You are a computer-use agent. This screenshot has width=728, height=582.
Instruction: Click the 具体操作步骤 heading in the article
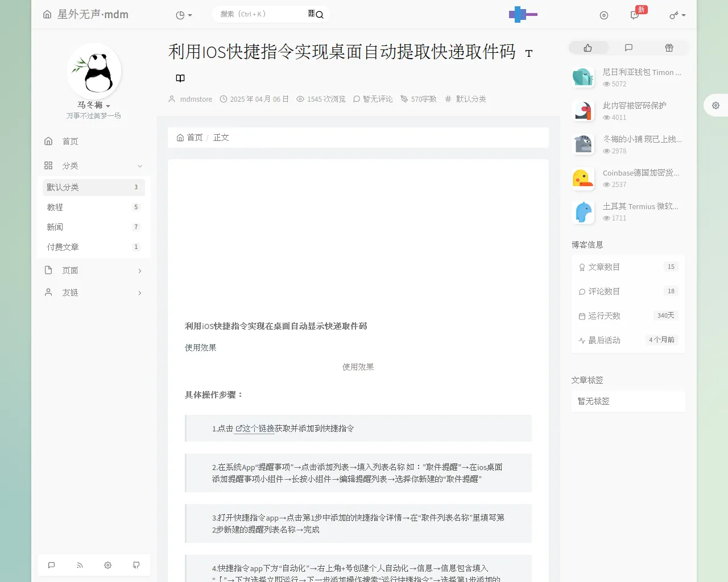(214, 395)
